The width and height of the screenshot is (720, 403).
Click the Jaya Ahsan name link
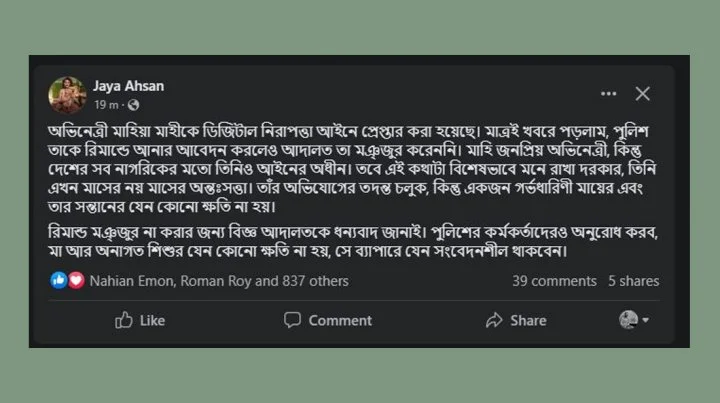[129, 86]
